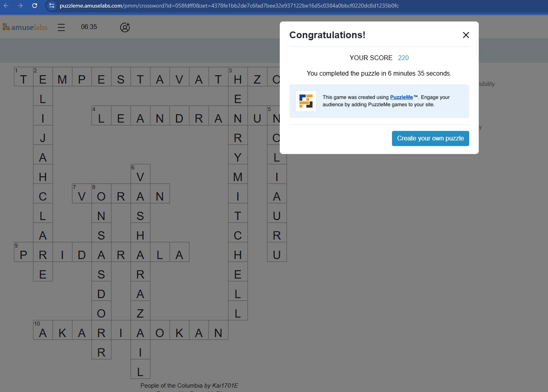Select the first cell of 10-Across AKARIAOKAN
The height and width of the screenshot is (392, 548).
(43, 330)
